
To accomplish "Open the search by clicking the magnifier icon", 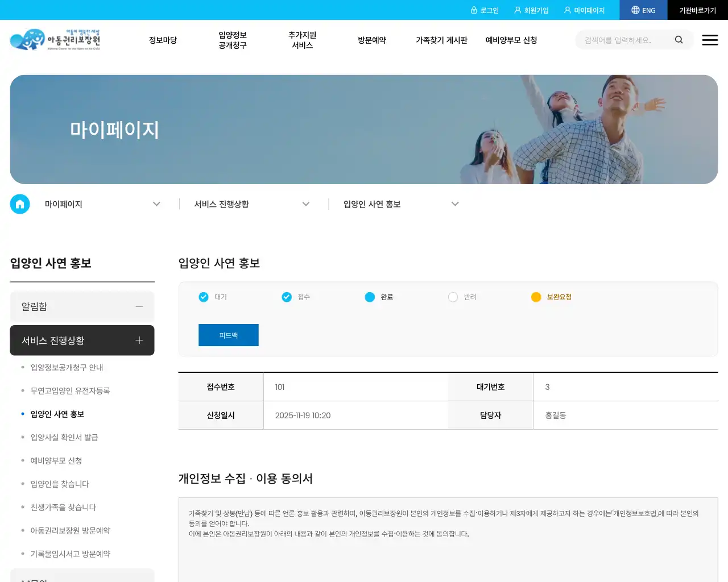I will (x=679, y=40).
